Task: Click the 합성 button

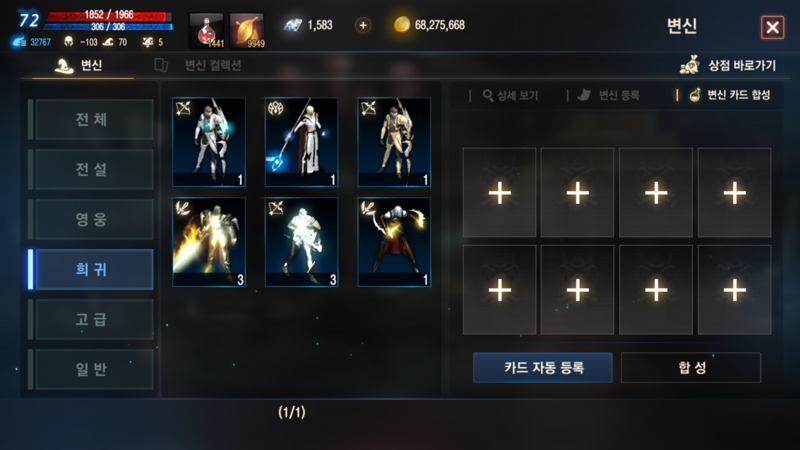Action: tap(691, 367)
